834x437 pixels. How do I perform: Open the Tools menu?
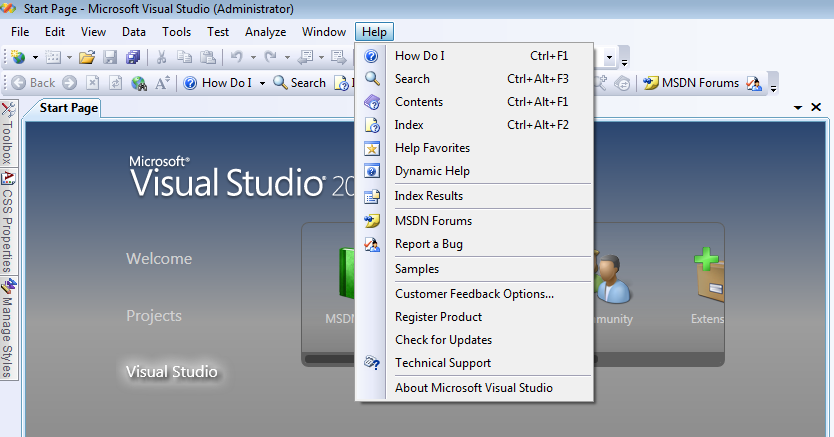(x=177, y=32)
